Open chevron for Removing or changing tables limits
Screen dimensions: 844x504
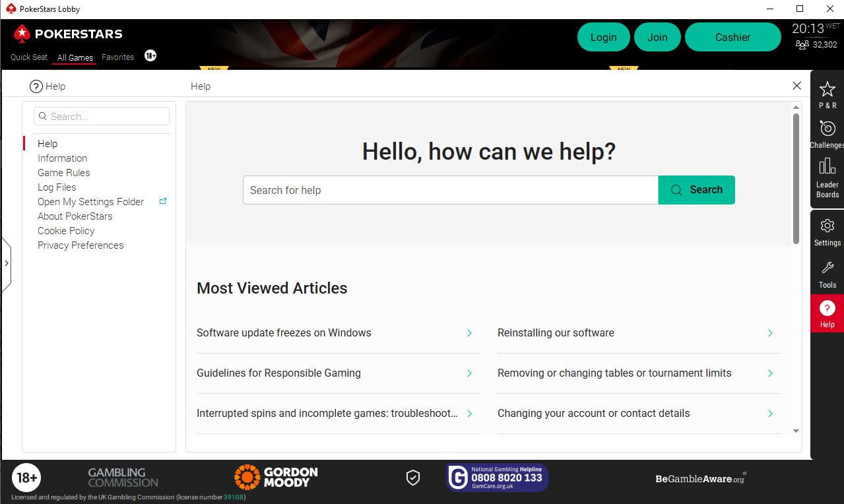click(770, 373)
